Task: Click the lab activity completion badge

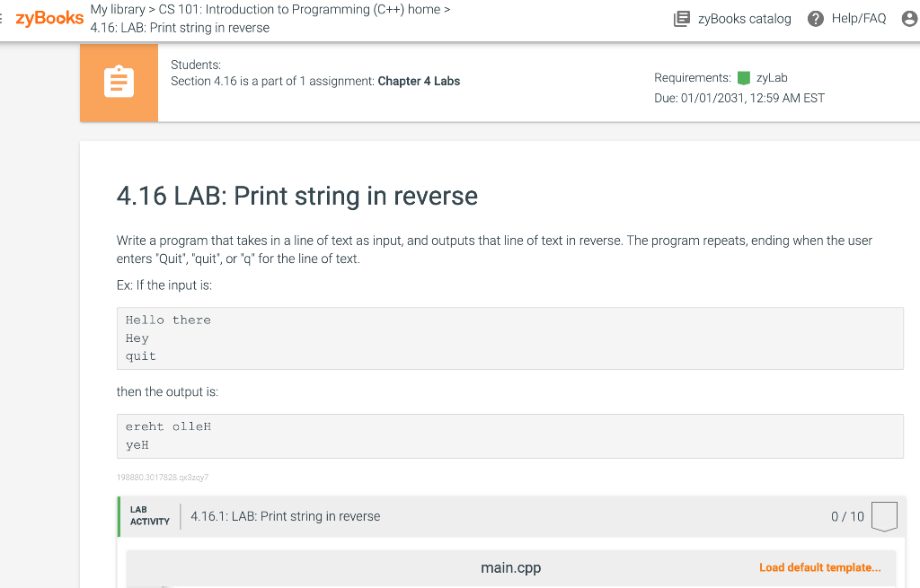Action: click(x=884, y=516)
